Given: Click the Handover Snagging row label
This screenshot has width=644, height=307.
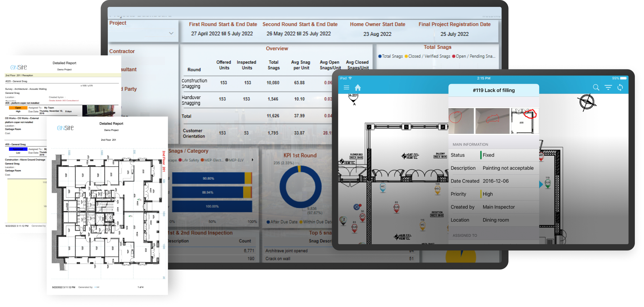Looking at the screenshot, I should 191,100.
